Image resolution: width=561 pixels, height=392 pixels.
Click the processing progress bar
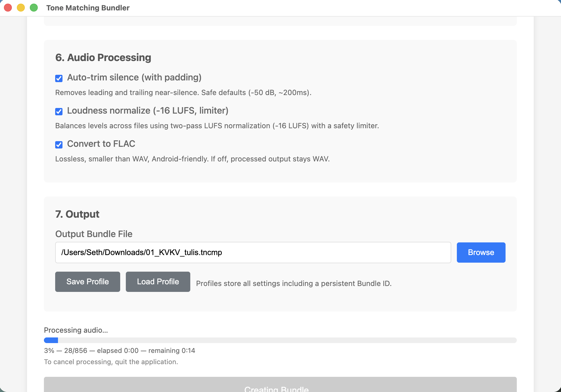click(x=280, y=340)
